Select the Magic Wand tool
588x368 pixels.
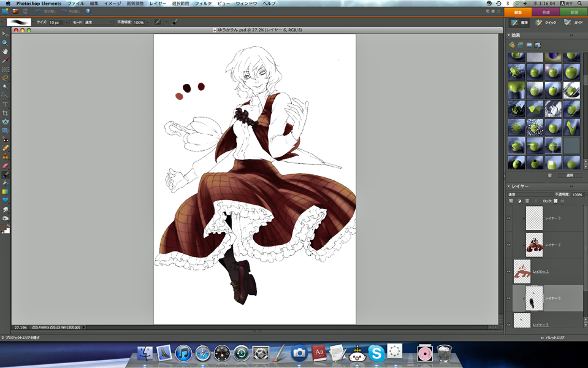click(6, 87)
